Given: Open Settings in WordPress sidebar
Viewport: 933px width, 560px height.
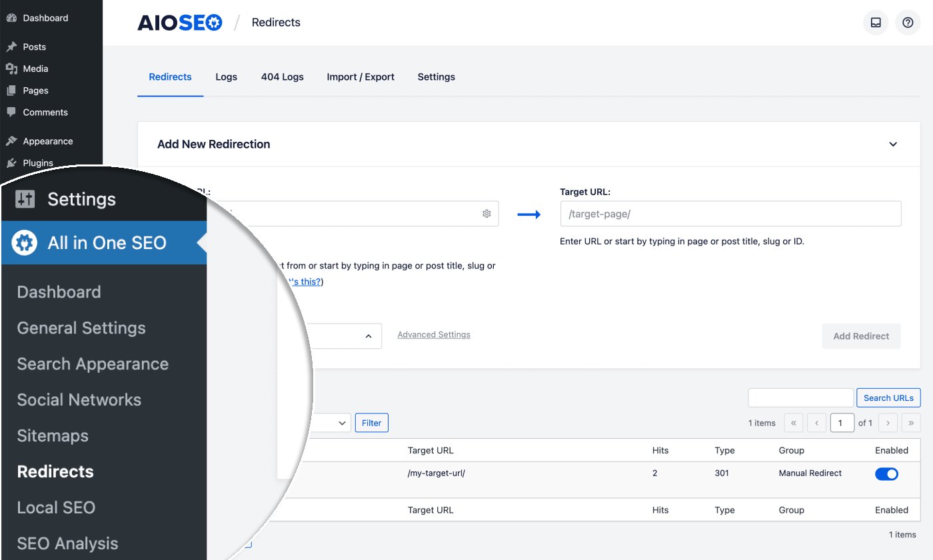Looking at the screenshot, I should tap(81, 199).
